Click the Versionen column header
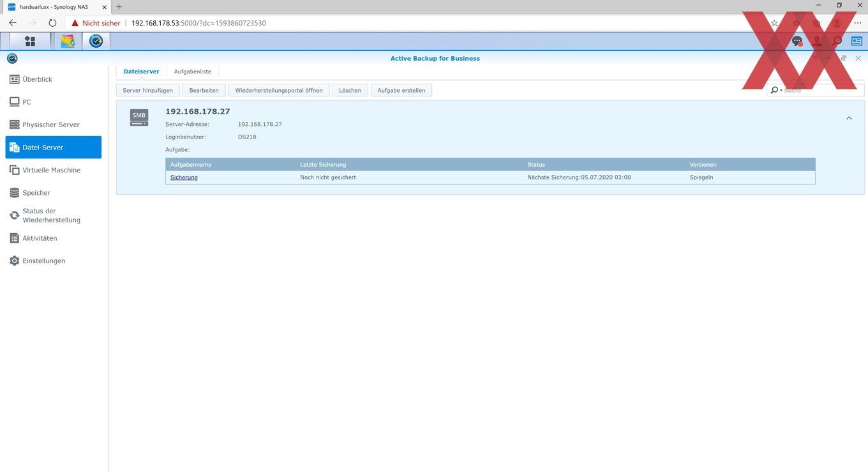 [x=750, y=164]
